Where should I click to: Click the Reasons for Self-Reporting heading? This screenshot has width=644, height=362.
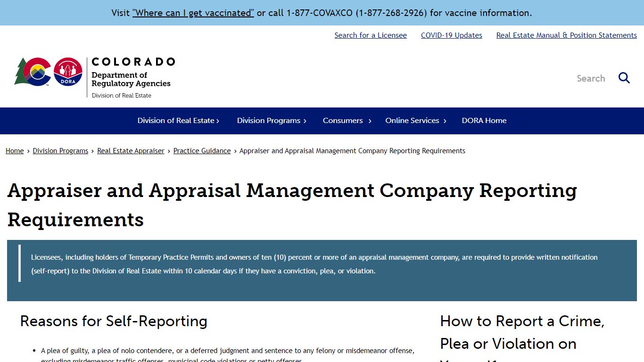click(x=114, y=321)
